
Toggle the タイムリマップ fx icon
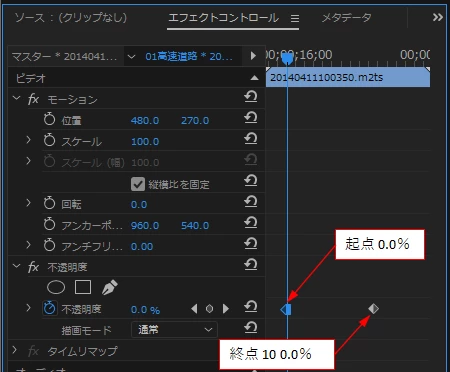[33, 351]
